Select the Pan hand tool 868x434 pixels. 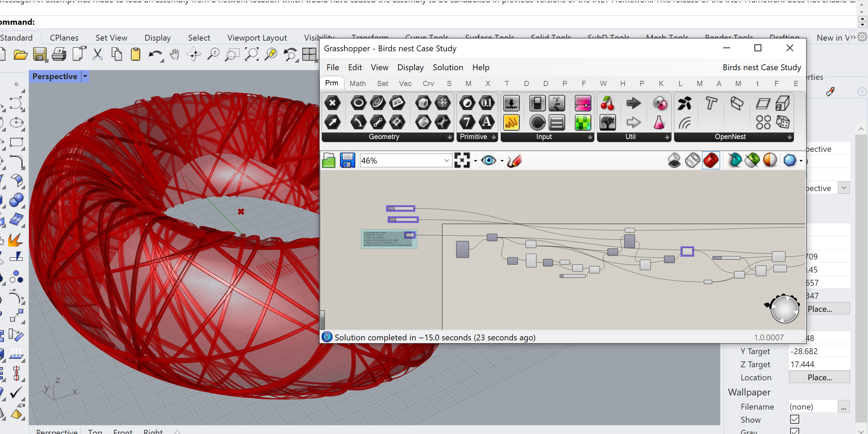(x=175, y=54)
